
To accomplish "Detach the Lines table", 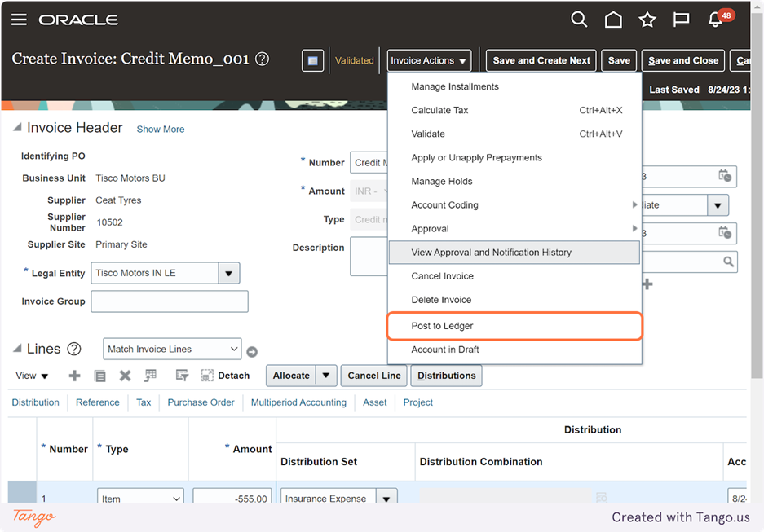I will point(225,376).
